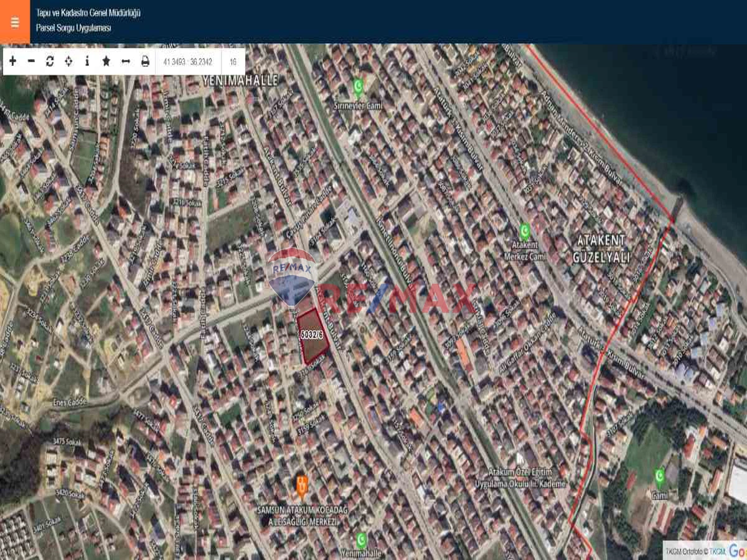Screen dimensions: 747x560
Task: Click the Atakum Özel Eğitim Uygulama Okulu label
Action: [520, 478]
